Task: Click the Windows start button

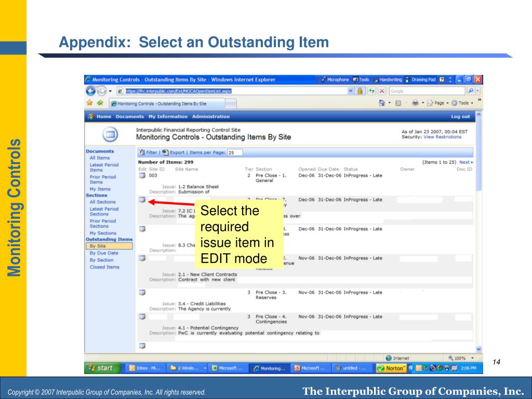Action: coord(102,368)
